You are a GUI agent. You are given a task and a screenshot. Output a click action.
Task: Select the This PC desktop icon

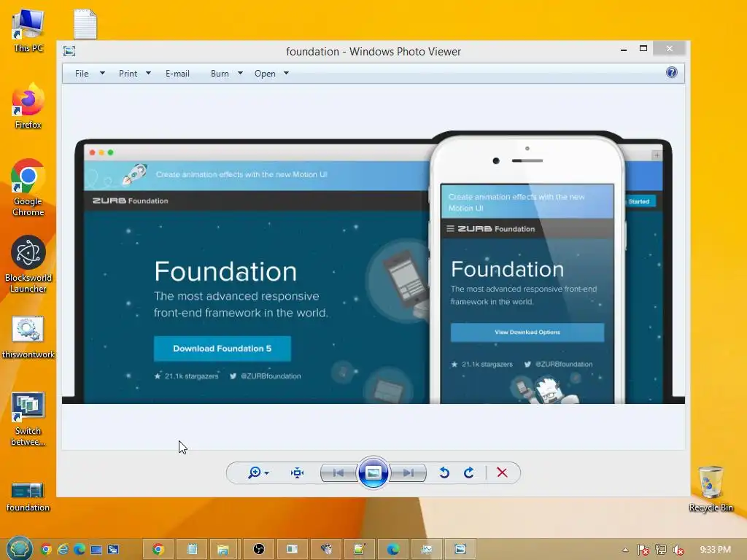(x=28, y=31)
